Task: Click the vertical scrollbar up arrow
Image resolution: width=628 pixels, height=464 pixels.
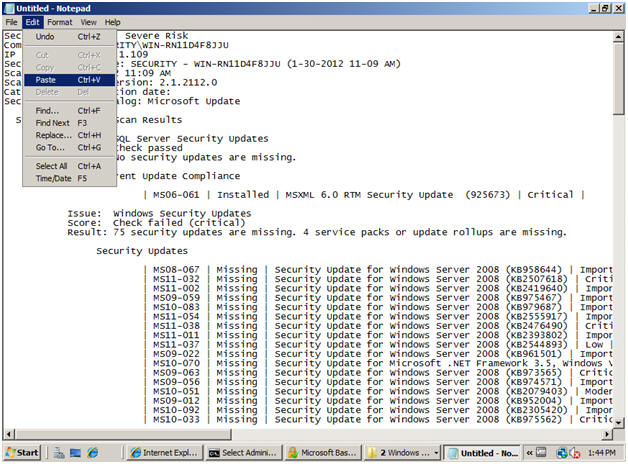Action: 619,37
